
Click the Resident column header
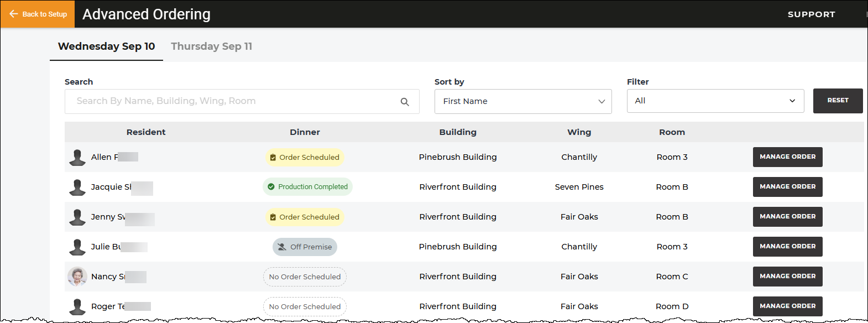[x=146, y=132]
